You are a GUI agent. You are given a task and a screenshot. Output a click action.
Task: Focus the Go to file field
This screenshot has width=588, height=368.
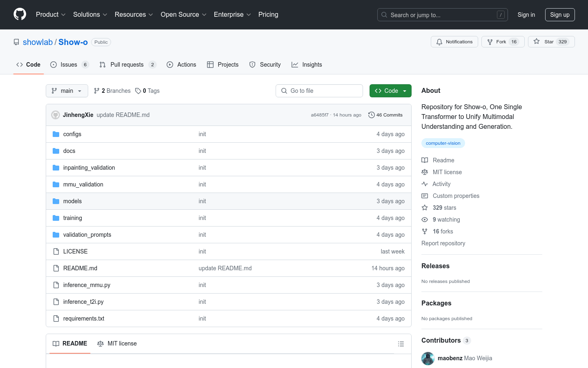pos(319,91)
